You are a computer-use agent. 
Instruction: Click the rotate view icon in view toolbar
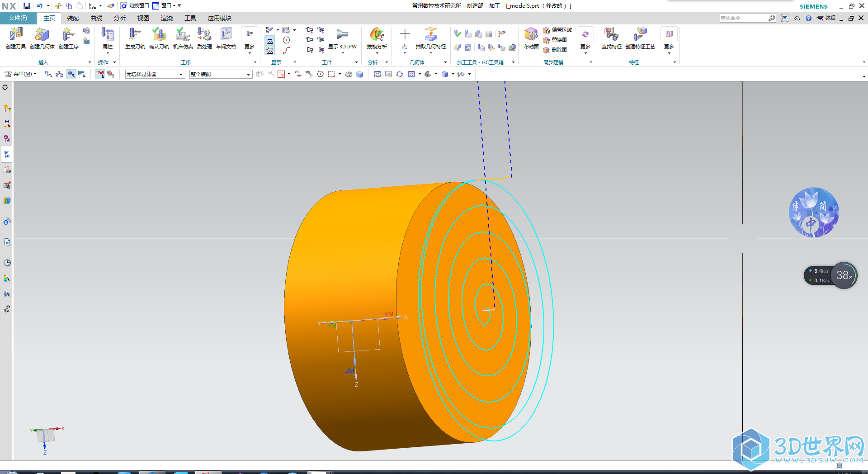(x=400, y=74)
